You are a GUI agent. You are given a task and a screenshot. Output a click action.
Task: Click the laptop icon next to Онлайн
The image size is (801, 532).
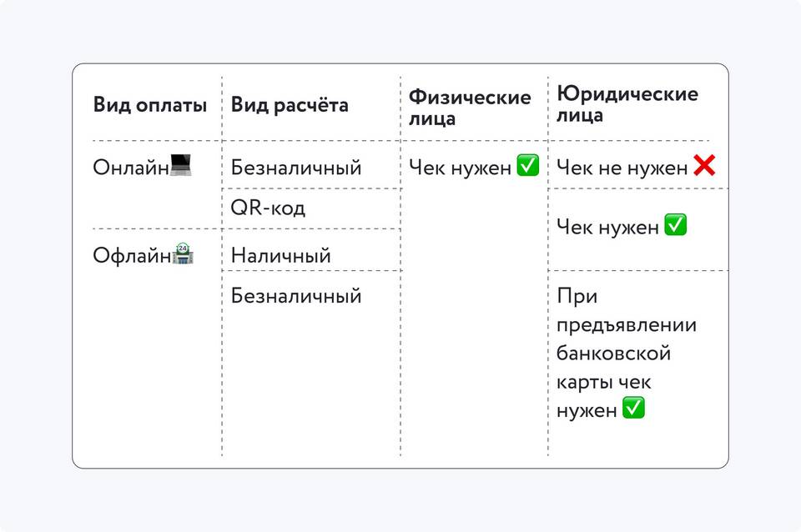click(x=181, y=166)
